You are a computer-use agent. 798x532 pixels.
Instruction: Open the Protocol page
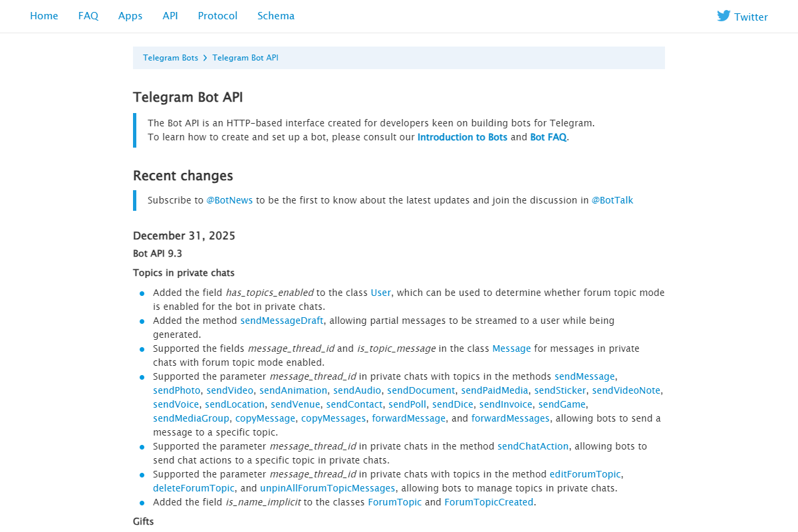click(x=217, y=15)
